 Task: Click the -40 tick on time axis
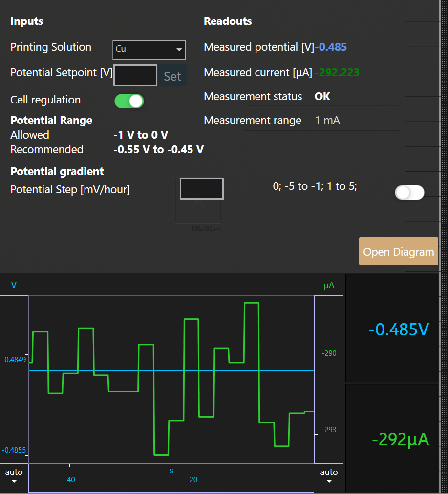pyautogui.click(x=70, y=480)
